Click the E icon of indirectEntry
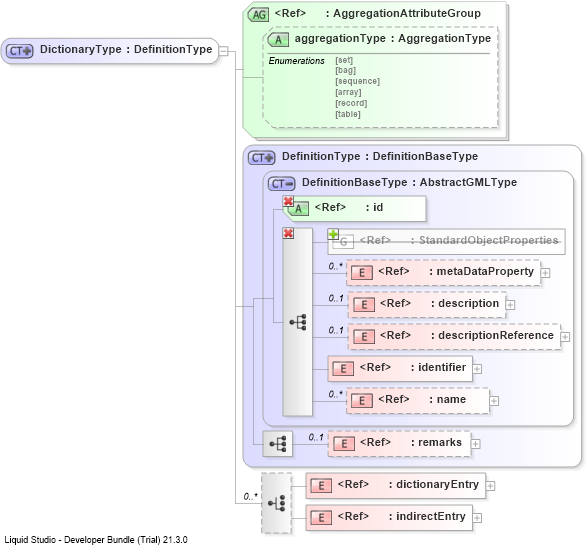 coord(321,518)
